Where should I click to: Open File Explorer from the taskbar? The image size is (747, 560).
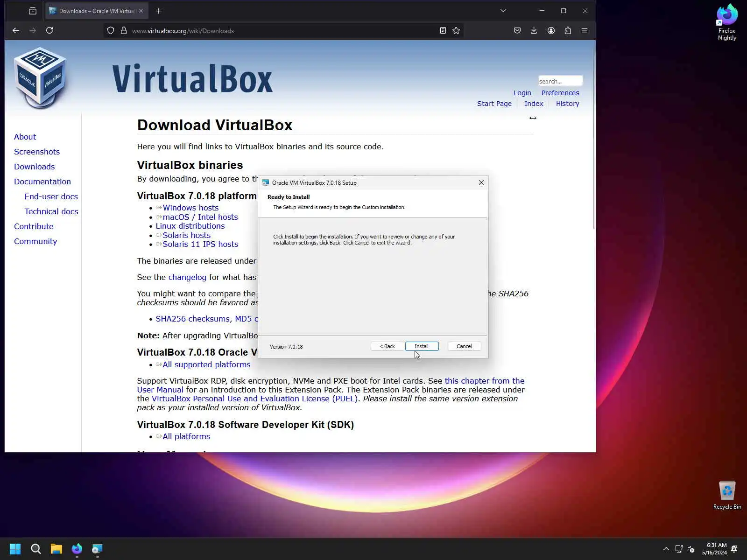pos(56,549)
